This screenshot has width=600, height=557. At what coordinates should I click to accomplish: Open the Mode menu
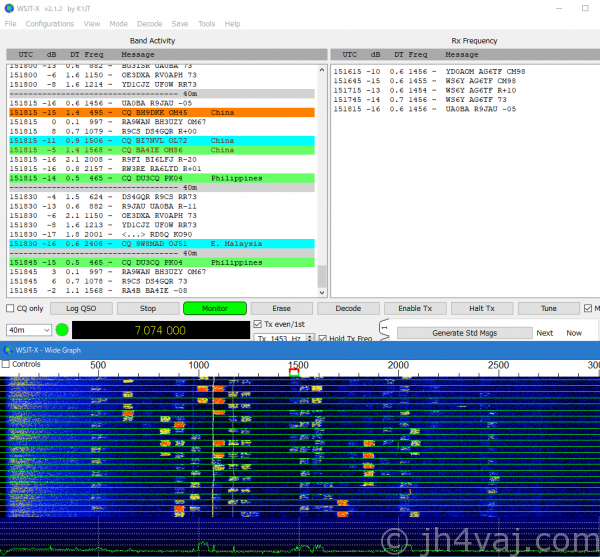[x=118, y=23]
